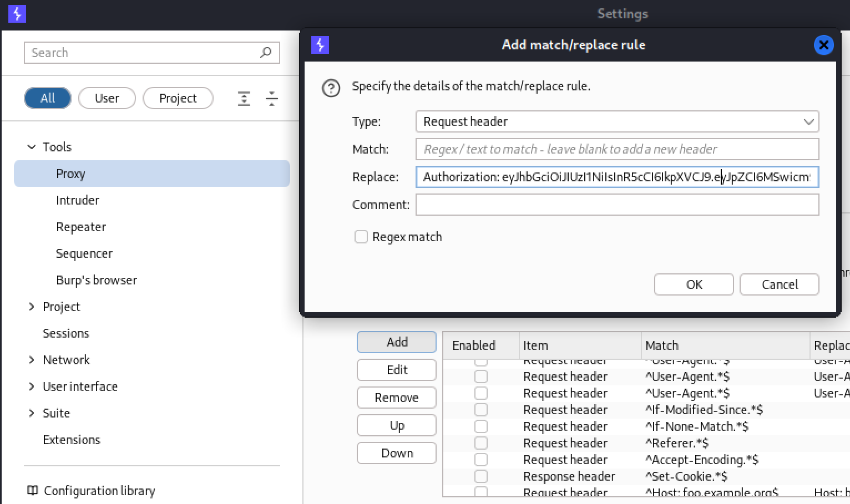Open the Repeater settings item

point(81,227)
